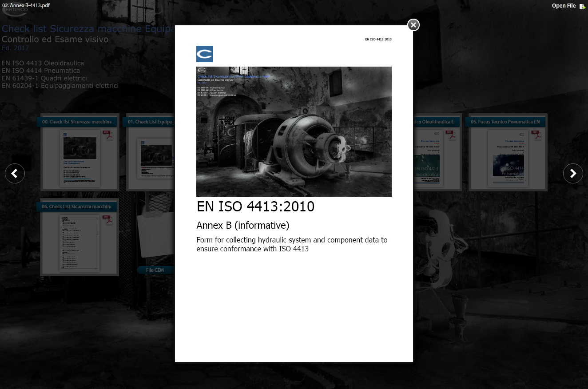
Task: Close the Annex B preview overlay
Action: (413, 25)
